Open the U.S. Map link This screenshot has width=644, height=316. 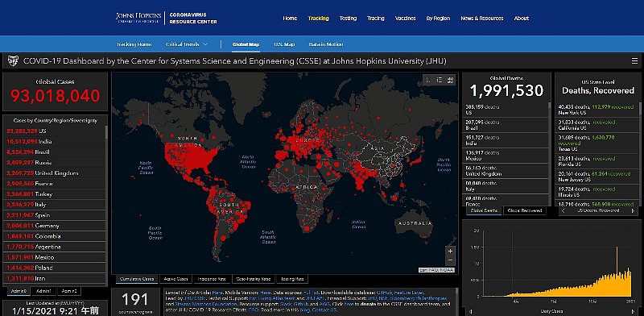(284, 44)
